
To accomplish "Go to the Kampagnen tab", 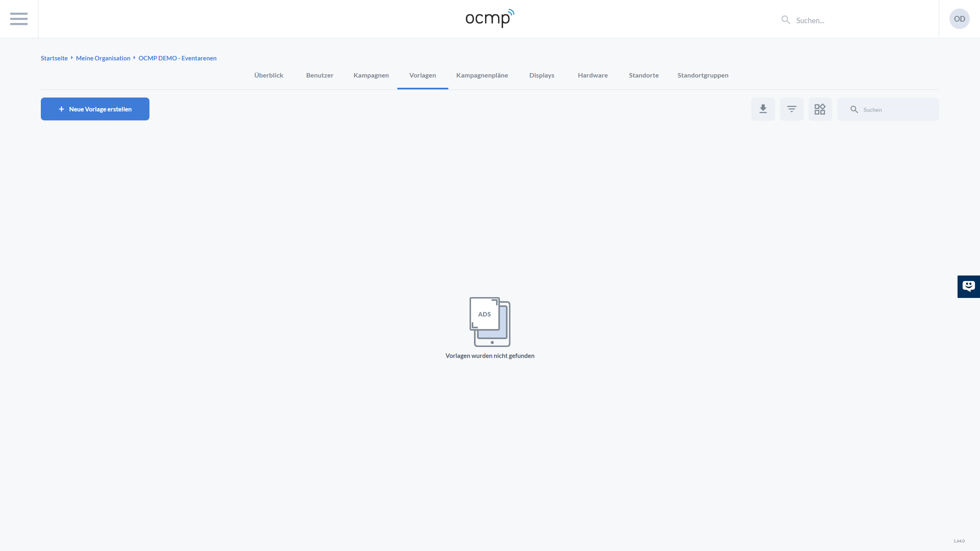I will point(371,75).
